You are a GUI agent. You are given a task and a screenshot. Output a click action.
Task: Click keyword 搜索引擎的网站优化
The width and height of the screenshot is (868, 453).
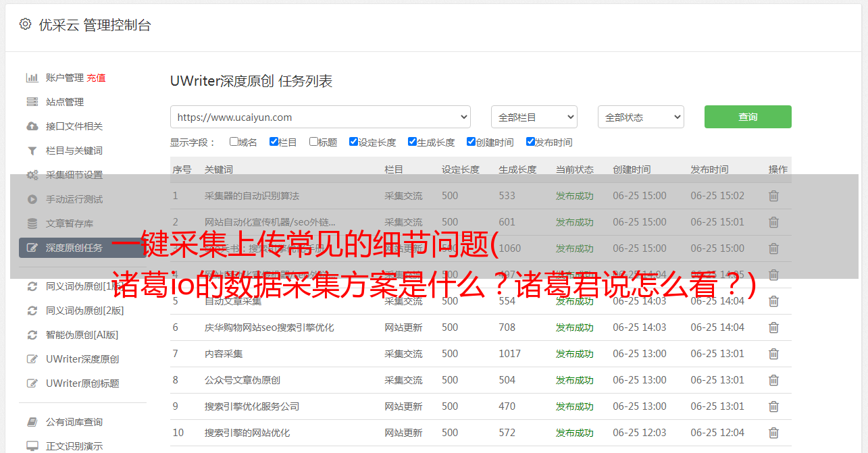(x=247, y=433)
